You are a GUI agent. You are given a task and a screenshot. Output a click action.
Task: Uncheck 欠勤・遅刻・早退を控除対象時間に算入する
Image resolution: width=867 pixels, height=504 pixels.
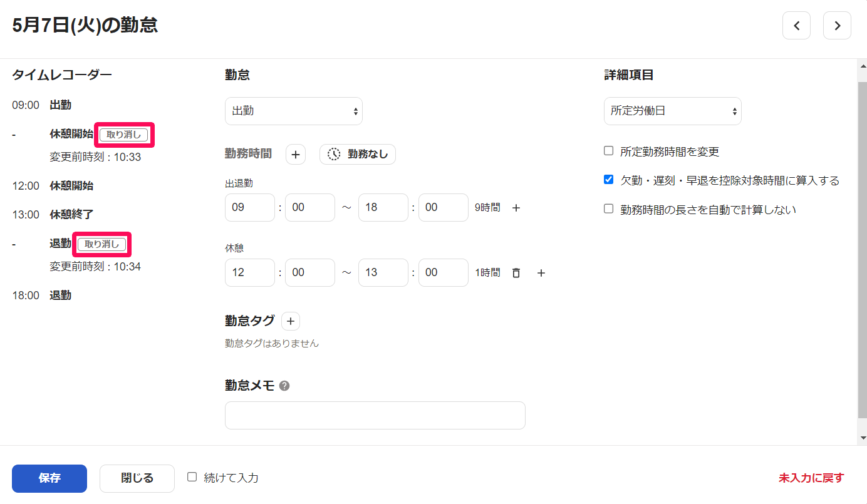pos(608,180)
